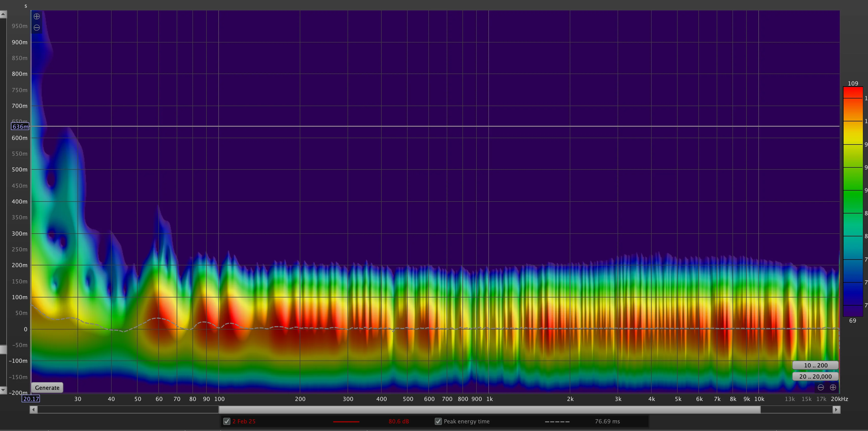Click the 1k frequency axis label
The width and height of the screenshot is (868, 431).
[x=489, y=399]
